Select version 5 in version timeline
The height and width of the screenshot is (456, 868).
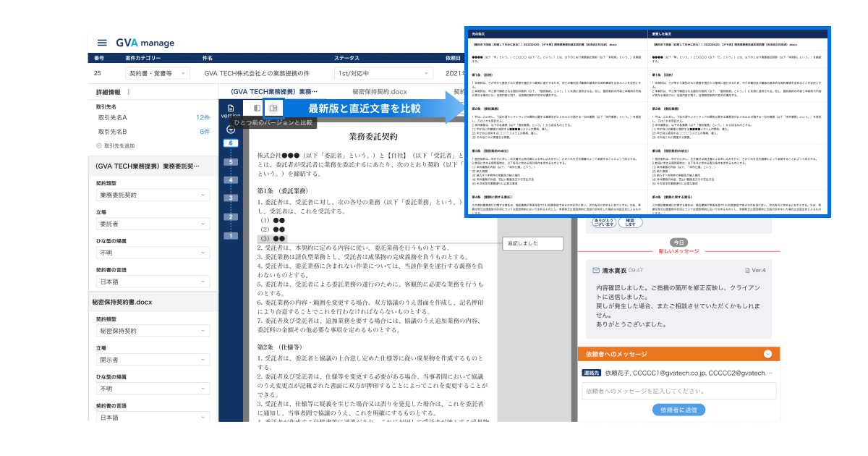point(231,161)
